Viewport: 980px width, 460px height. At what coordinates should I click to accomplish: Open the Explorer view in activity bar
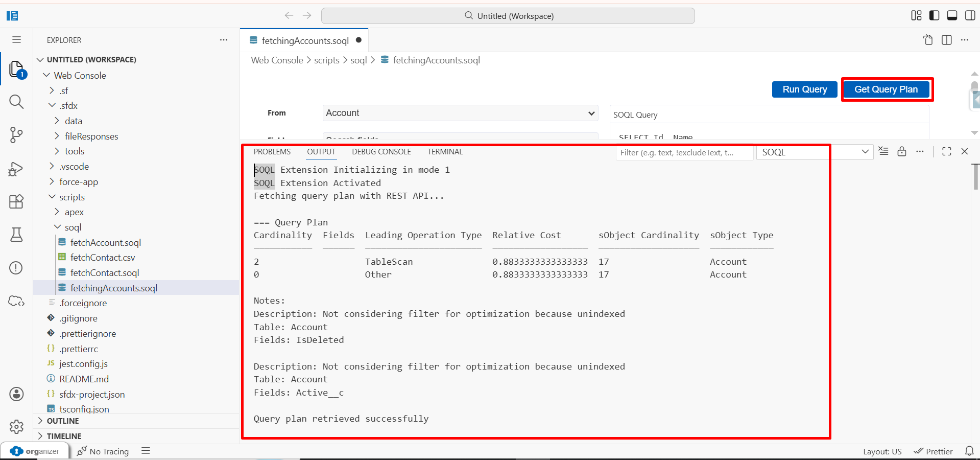tap(16, 69)
